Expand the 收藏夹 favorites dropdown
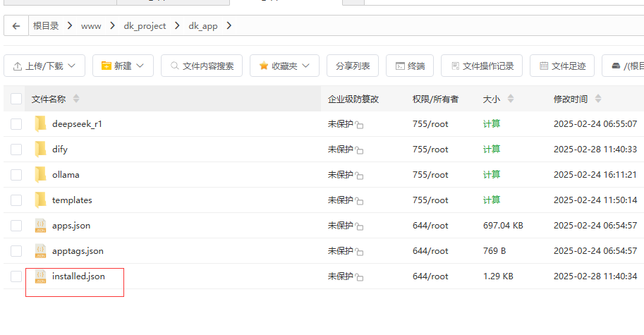The height and width of the screenshot is (335, 644). [284, 66]
